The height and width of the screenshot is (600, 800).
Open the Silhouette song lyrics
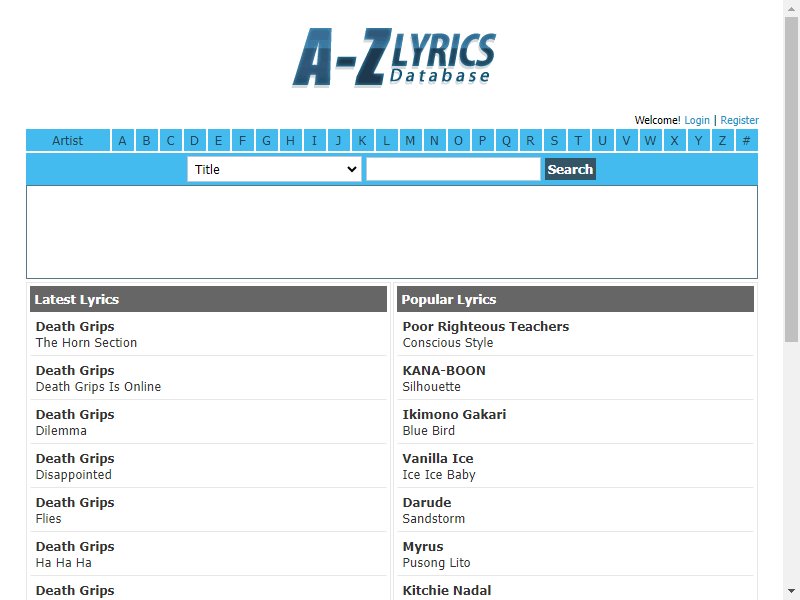[x=432, y=387]
